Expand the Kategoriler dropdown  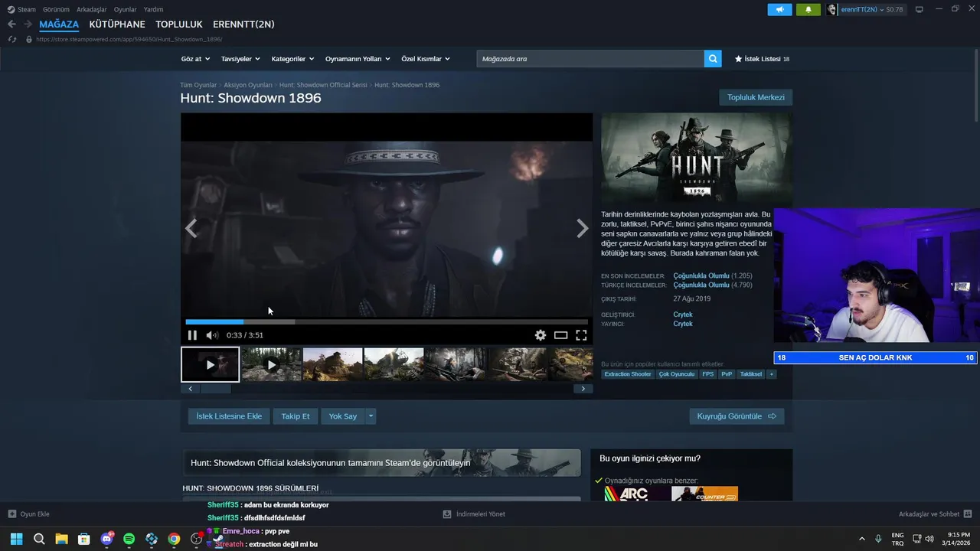tap(292, 59)
